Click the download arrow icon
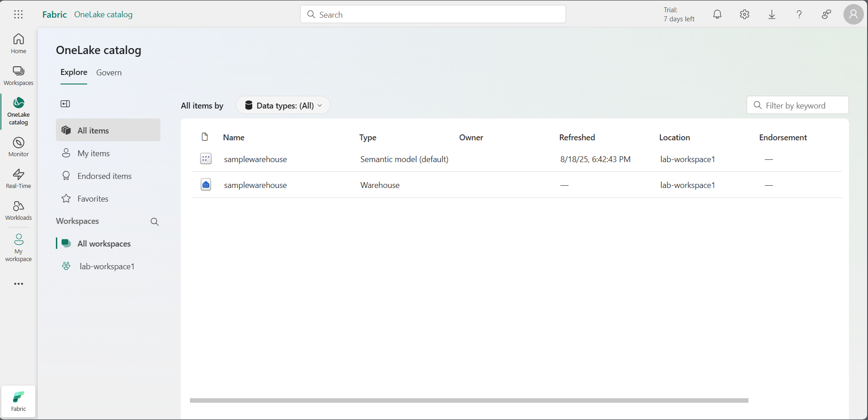The width and height of the screenshot is (868, 420). pos(772,15)
